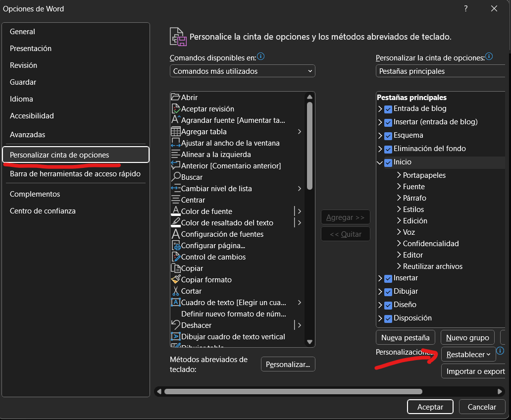Open the Restablecer dropdown button
This screenshot has width=511, height=420.
pyautogui.click(x=468, y=355)
